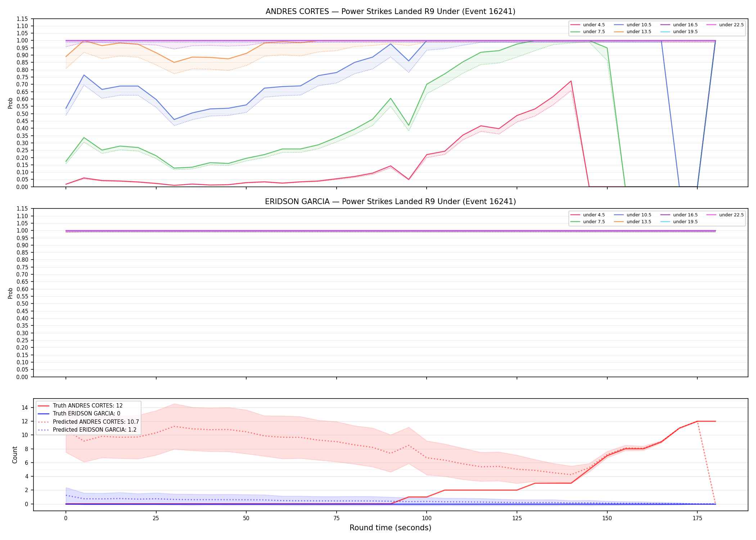
Task: Click 'under 4.5' in the Eridson Garcia legend
Action: point(587,215)
